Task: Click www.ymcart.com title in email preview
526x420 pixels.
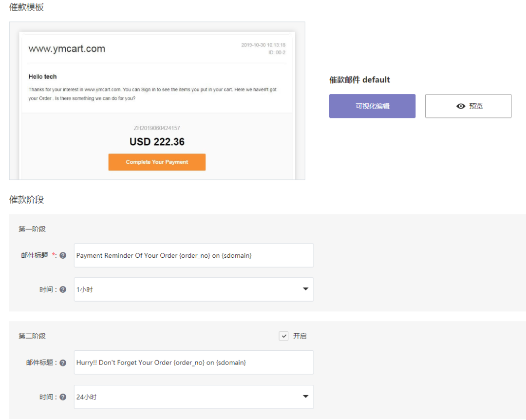Action: (x=67, y=49)
